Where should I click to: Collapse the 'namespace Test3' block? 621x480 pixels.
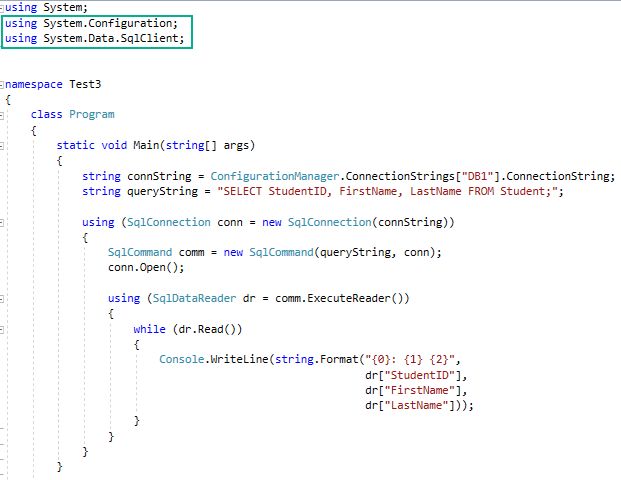(x=2, y=85)
